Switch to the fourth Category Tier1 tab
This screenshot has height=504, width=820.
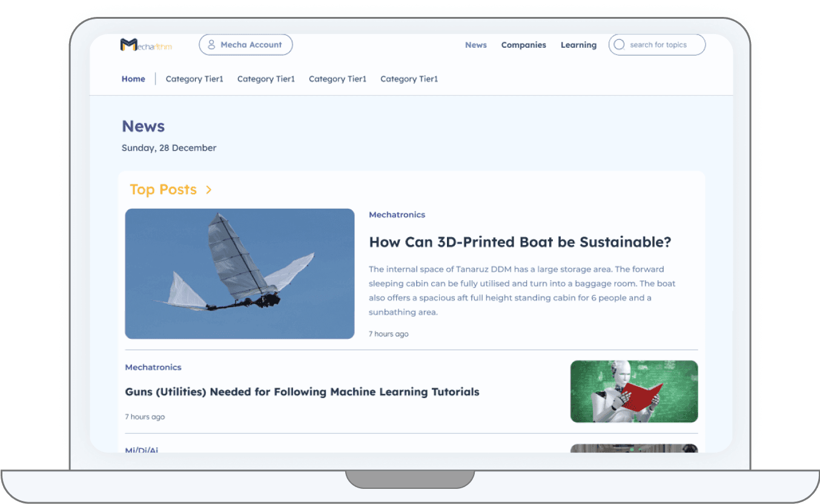pos(409,79)
